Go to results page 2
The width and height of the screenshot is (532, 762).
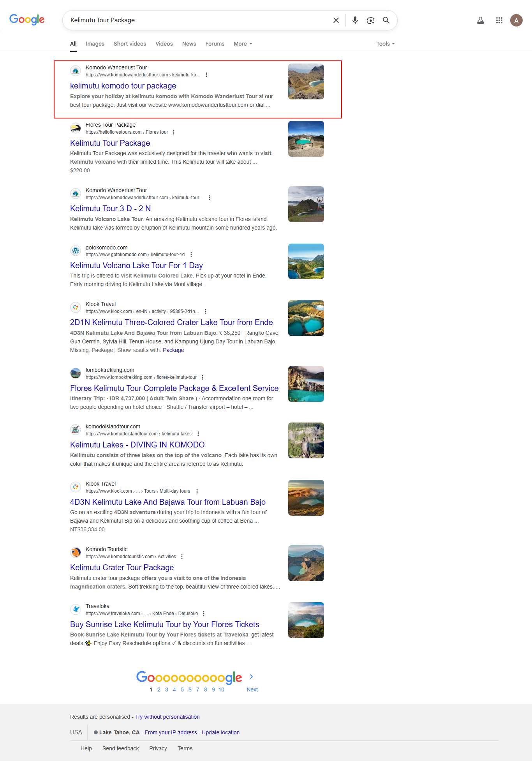point(159,690)
